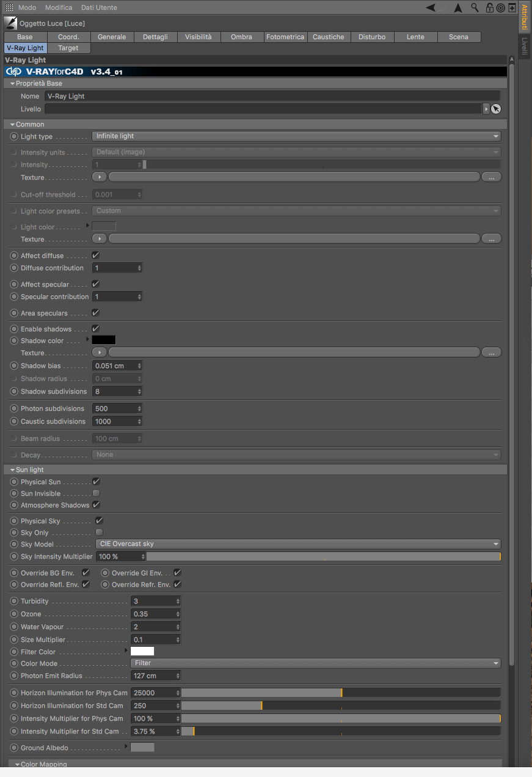Collapse the Proprietà Base section
Screen dimensions: 532x777
click(12, 83)
